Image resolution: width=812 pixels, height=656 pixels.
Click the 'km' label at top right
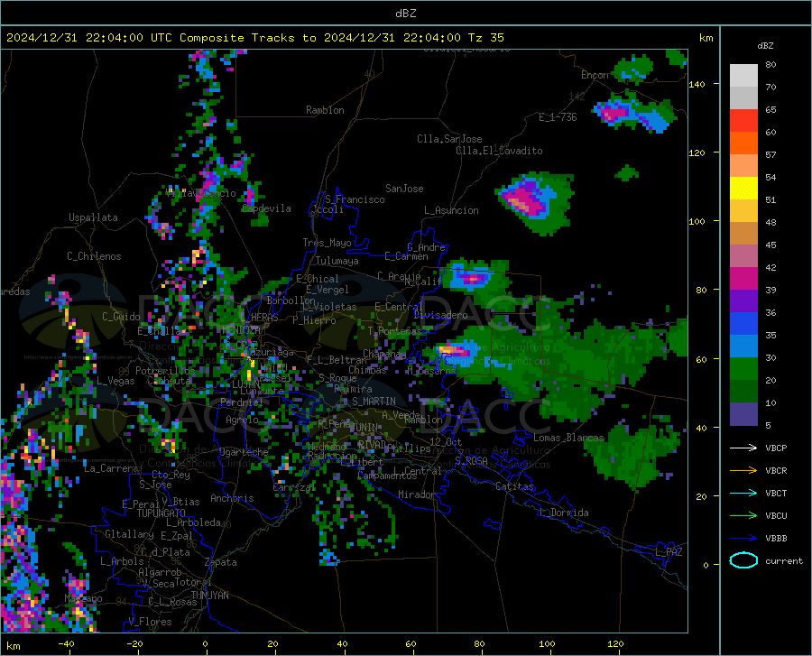[706, 38]
